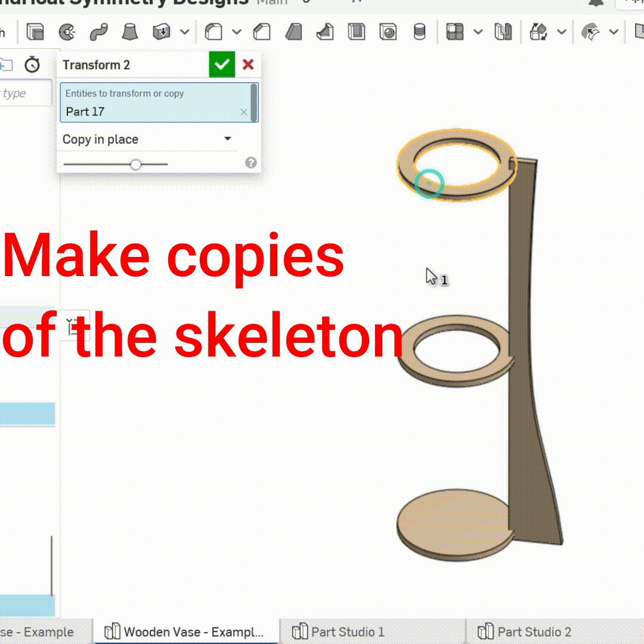The height and width of the screenshot is (644, 644).
Task: Select the Revolve tool
Action: tap(68, 32)
